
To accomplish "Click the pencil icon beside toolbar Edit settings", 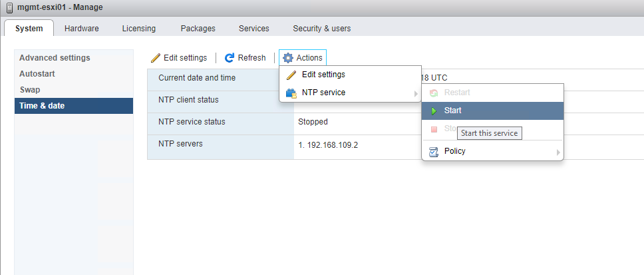I will 156,58.
